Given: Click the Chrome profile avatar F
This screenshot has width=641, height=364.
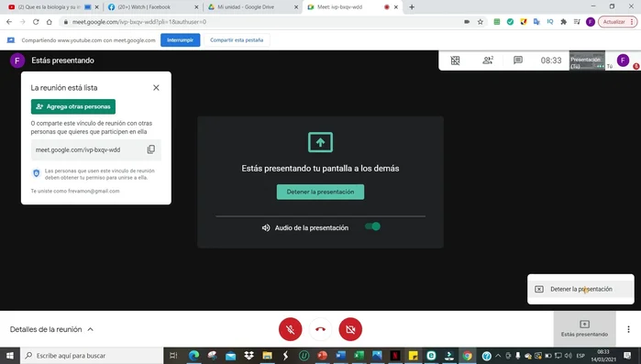Looking at the screenshot, I should (591, 22).
